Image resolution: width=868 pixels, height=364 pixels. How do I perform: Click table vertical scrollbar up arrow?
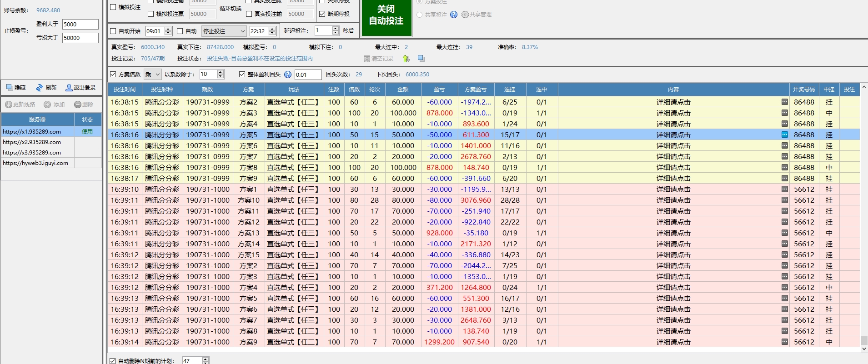pos(864,87)
